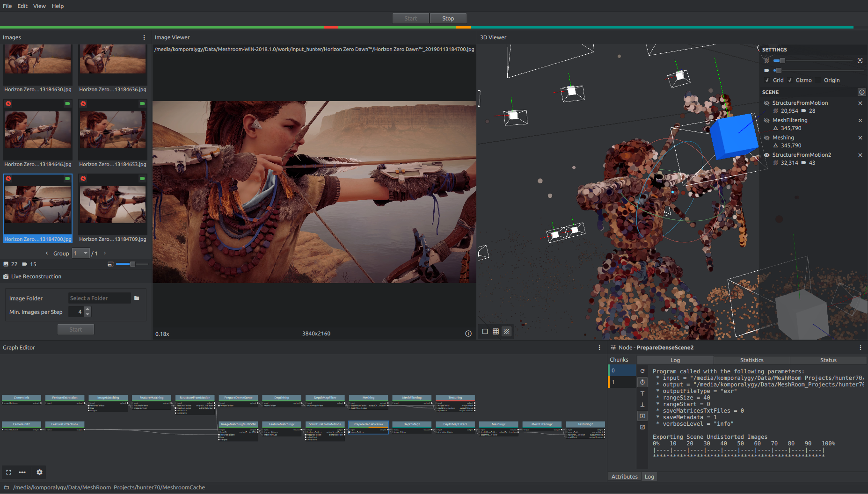Screen dimensions: 868x494
Task: Click the Attributes tab button
Action: tap(624, 477)
